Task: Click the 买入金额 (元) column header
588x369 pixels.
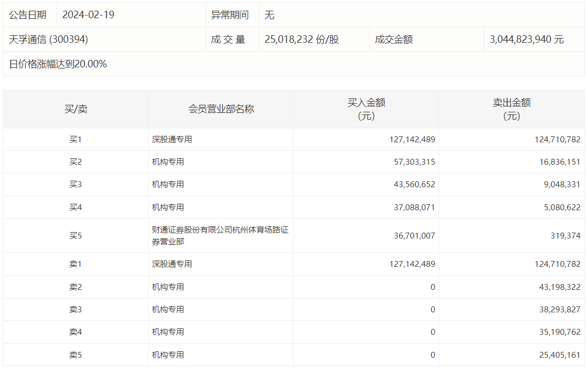Action: pyautogui.click(x=366, y=109)
